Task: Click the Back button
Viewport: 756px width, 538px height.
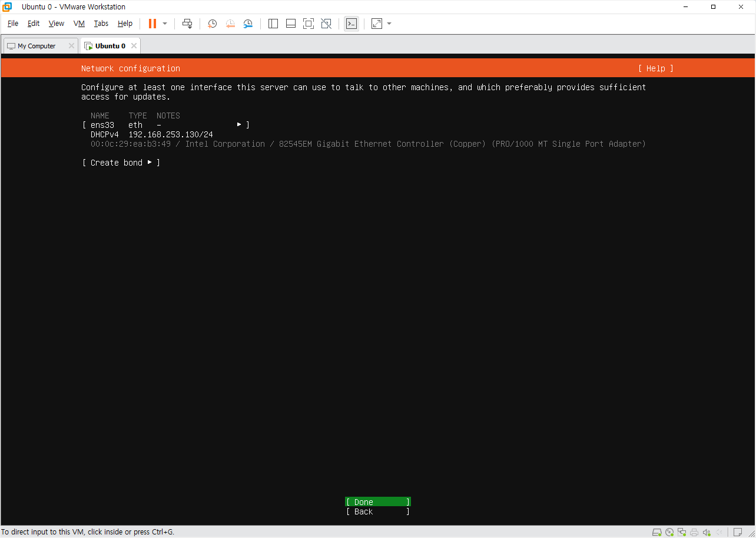Action: tap(378, 511)
